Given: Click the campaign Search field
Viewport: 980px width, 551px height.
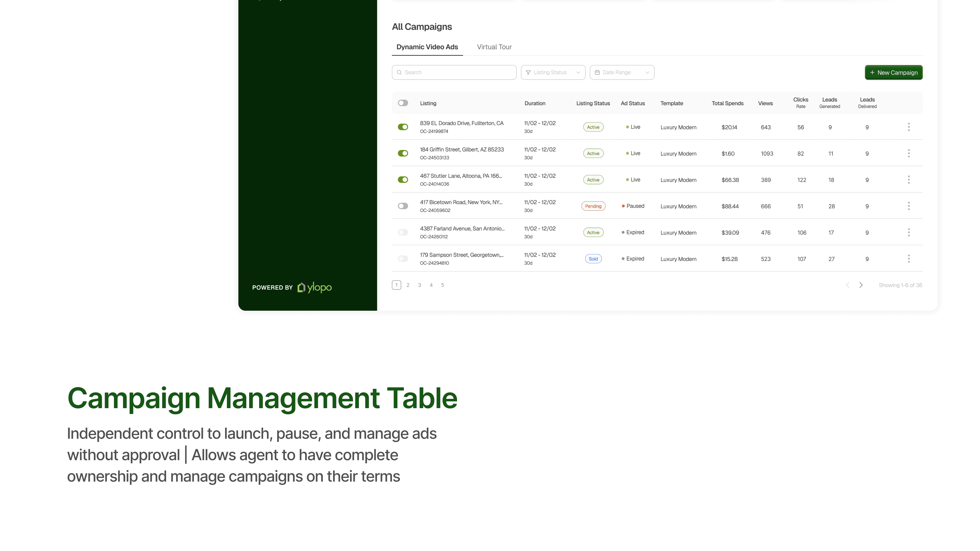Looking at the screenshot, I should 454,72.
